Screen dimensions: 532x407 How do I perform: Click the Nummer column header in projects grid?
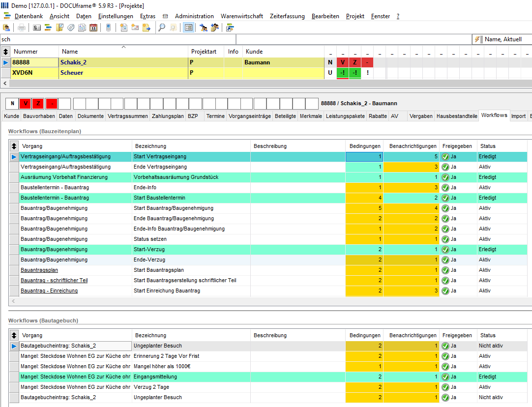click(x=34, y=52)
